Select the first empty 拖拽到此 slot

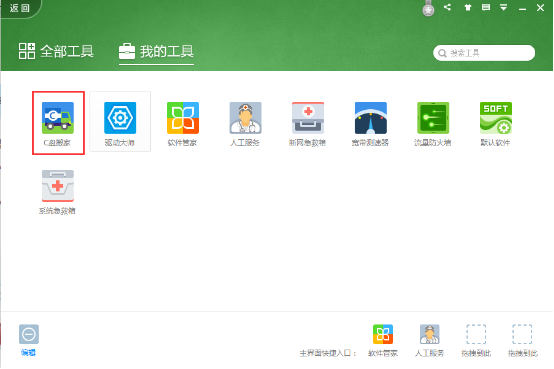tap(476, 340)
